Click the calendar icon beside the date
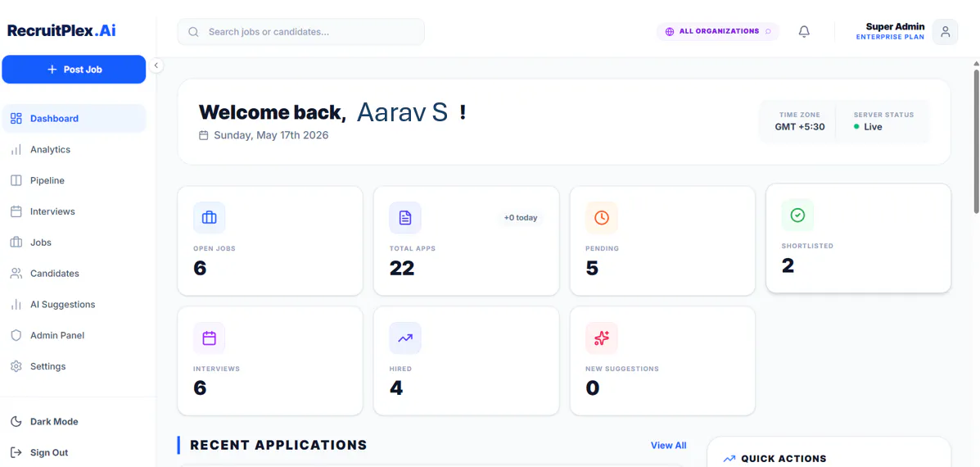Viewport: 980px width, 467px height. pos(203,135)
